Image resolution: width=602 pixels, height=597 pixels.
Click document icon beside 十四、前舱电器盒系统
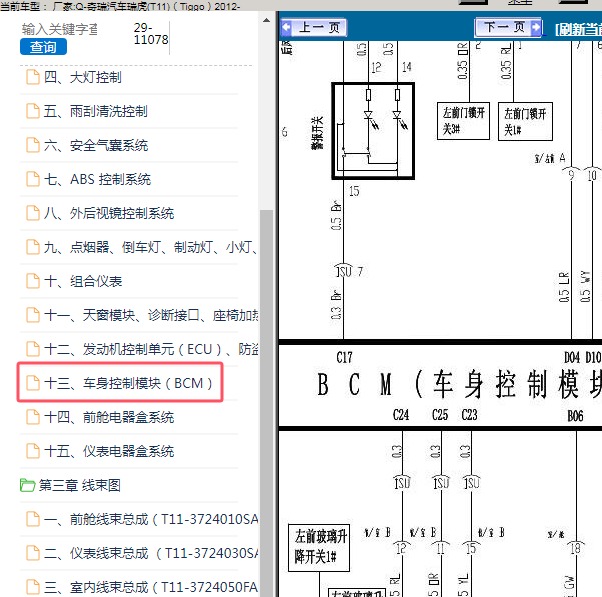tap(33, 417)
